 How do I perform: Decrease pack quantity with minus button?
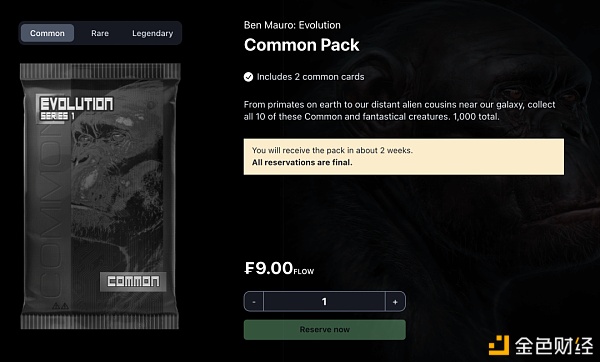point(254,302)
